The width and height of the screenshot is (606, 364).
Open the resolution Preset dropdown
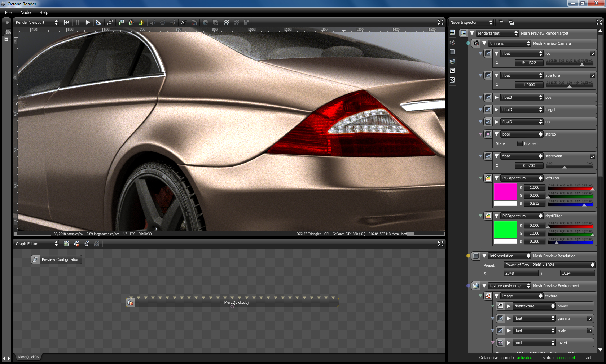coord(549,265)
